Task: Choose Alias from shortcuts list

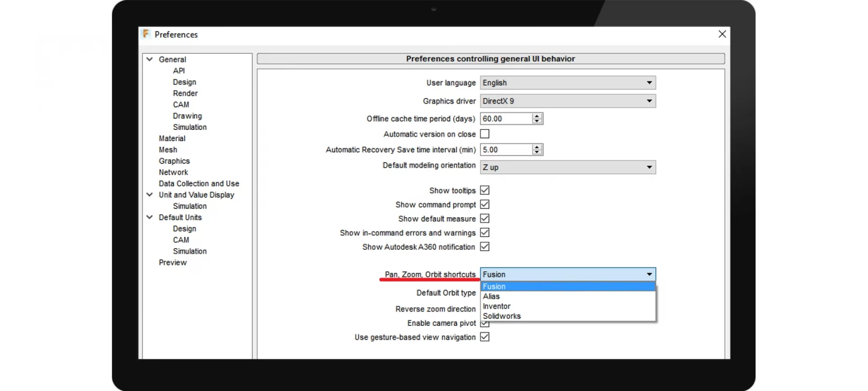Action: (568, 296)
